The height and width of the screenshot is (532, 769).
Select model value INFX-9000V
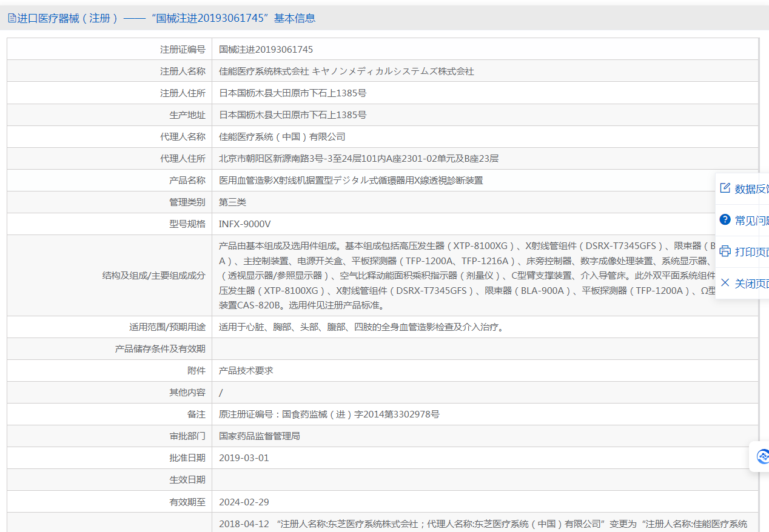point(244,224)
